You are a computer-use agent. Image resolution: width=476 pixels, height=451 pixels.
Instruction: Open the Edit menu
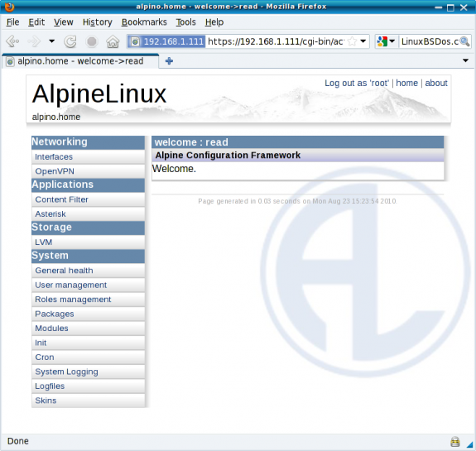click(x=36, y=22)
